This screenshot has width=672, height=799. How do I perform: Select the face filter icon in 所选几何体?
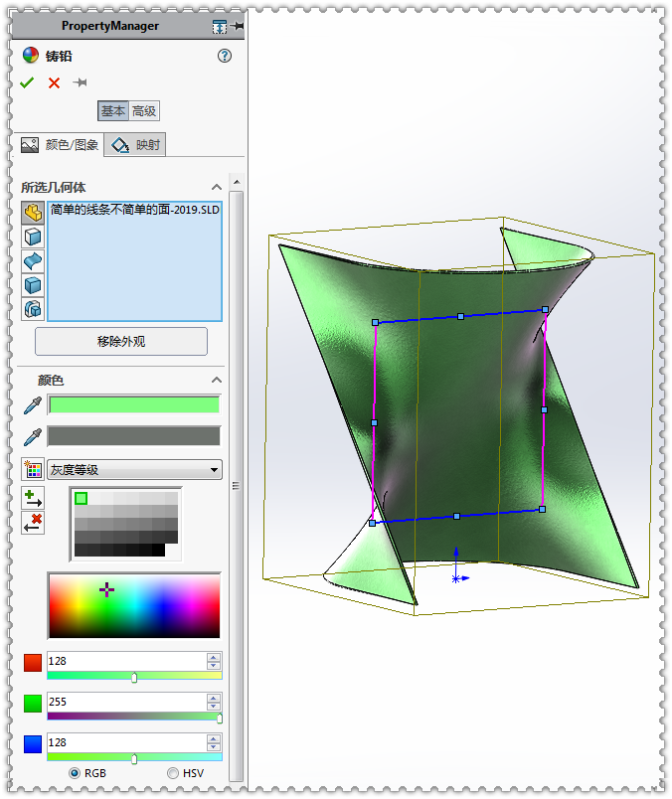coord(33,238)
